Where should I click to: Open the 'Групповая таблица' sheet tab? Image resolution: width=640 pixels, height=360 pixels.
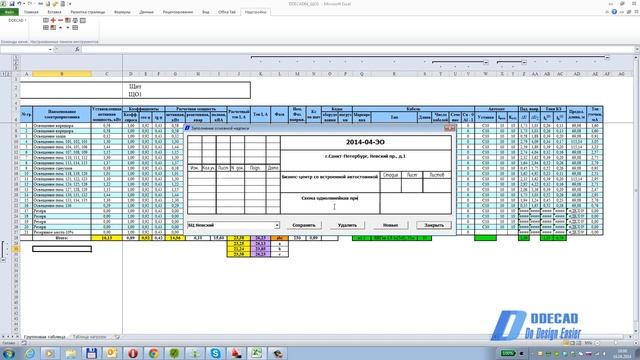point(44,337)
